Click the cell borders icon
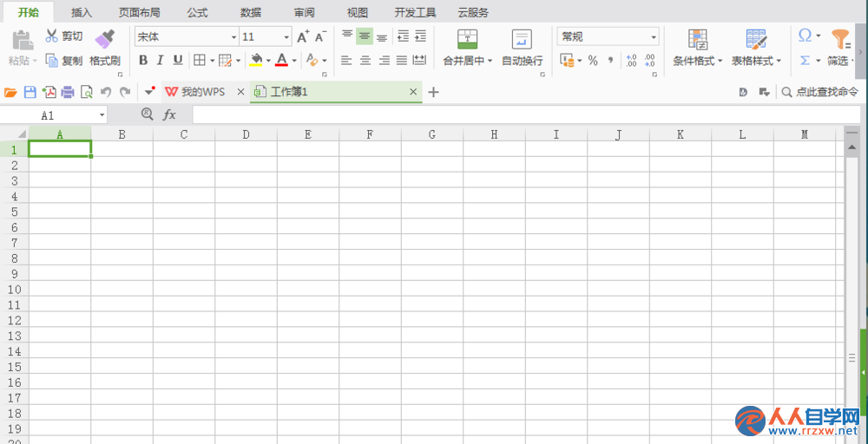 [200, 60]
